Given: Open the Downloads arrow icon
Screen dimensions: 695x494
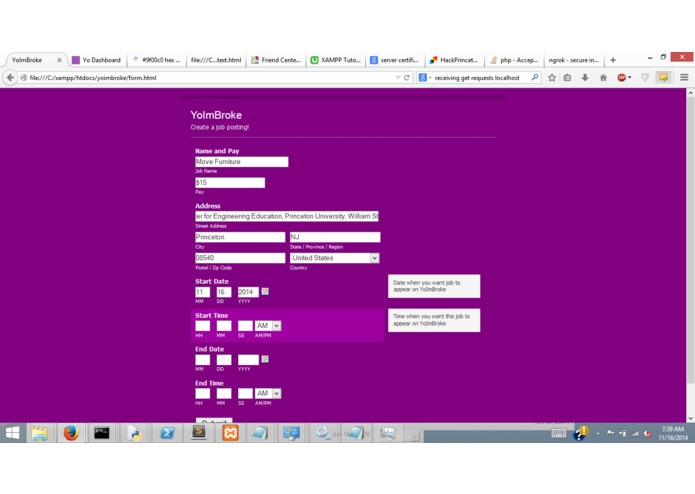Looking at the screenshot, I should tap(585, 78).
